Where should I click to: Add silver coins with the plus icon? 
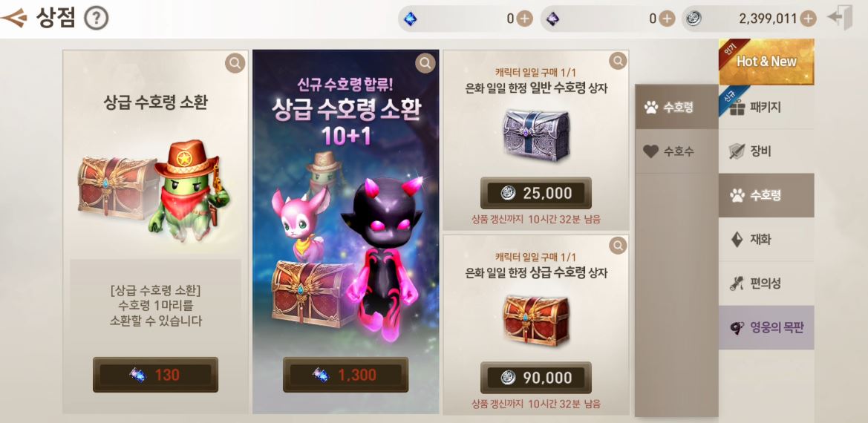808,19
